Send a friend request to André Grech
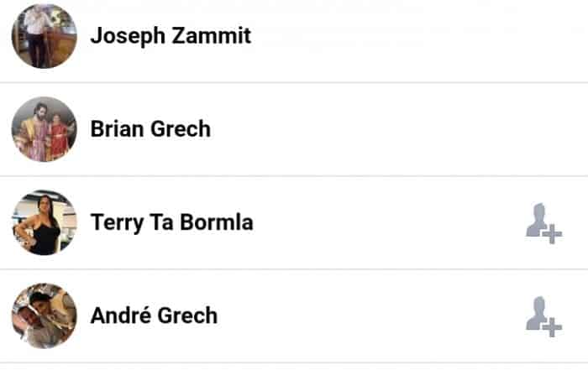Viewport: 588px width, 370px height. click(543, 316)
